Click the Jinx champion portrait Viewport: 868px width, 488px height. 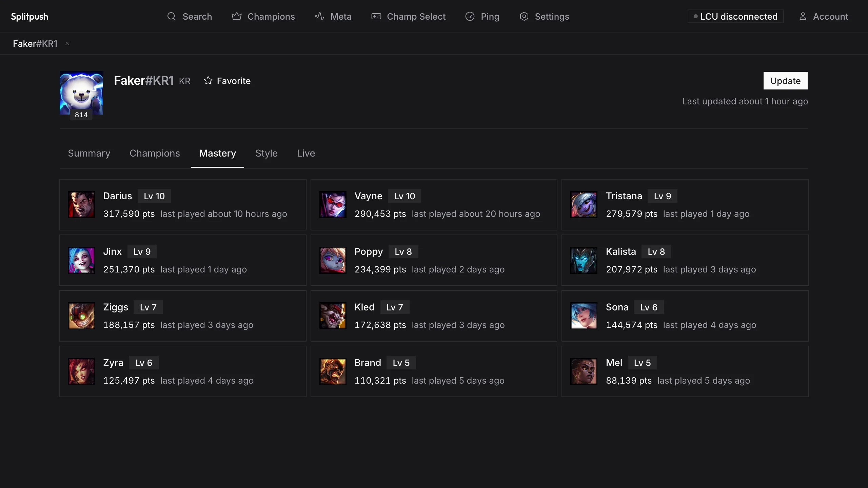(x=81, y=260)
